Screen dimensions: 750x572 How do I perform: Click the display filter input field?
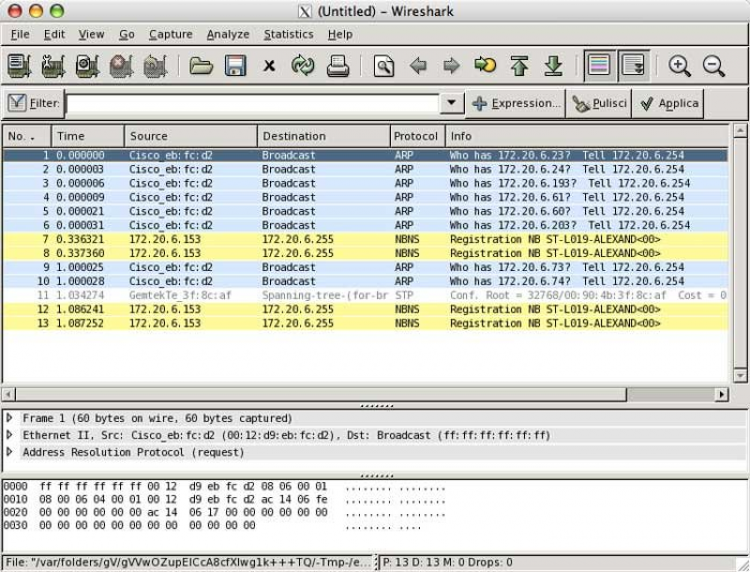coord(253,103)
